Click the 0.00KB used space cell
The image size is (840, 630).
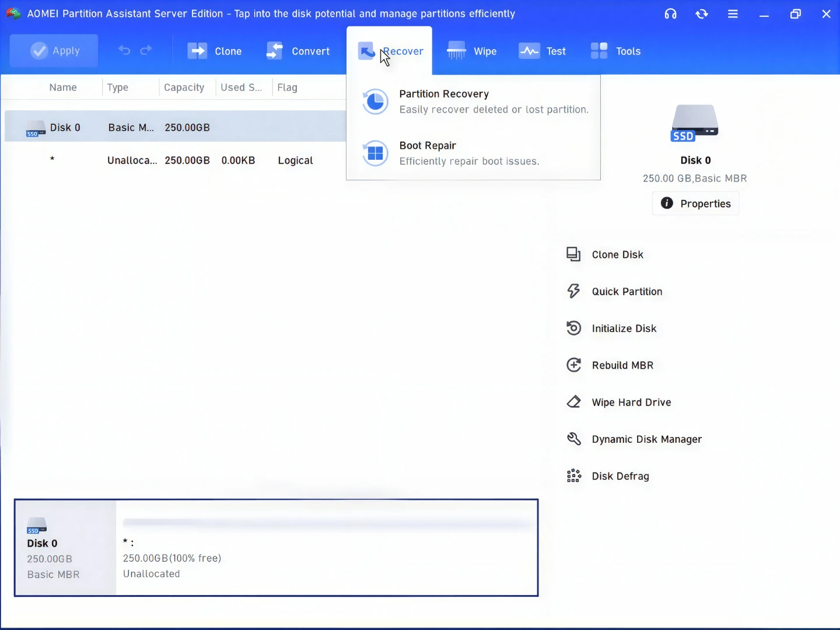(238, 160)
